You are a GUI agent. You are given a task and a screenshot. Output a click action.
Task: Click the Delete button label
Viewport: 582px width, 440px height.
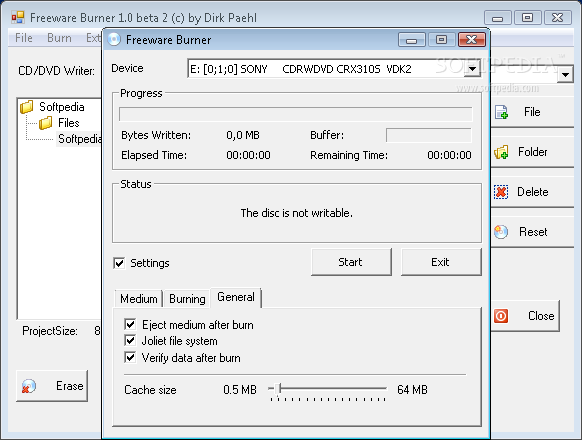point(533,192)
